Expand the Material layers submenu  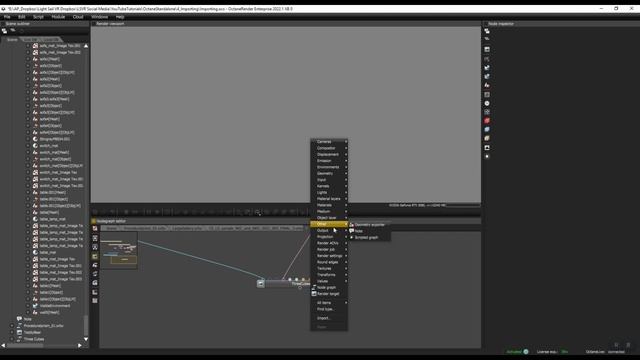[x=329, y=199]
